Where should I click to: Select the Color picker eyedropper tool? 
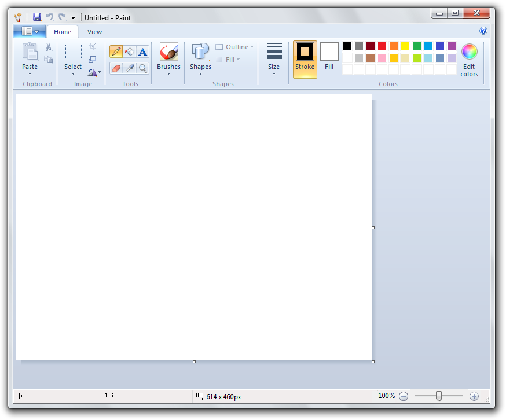tap(129, 68)
